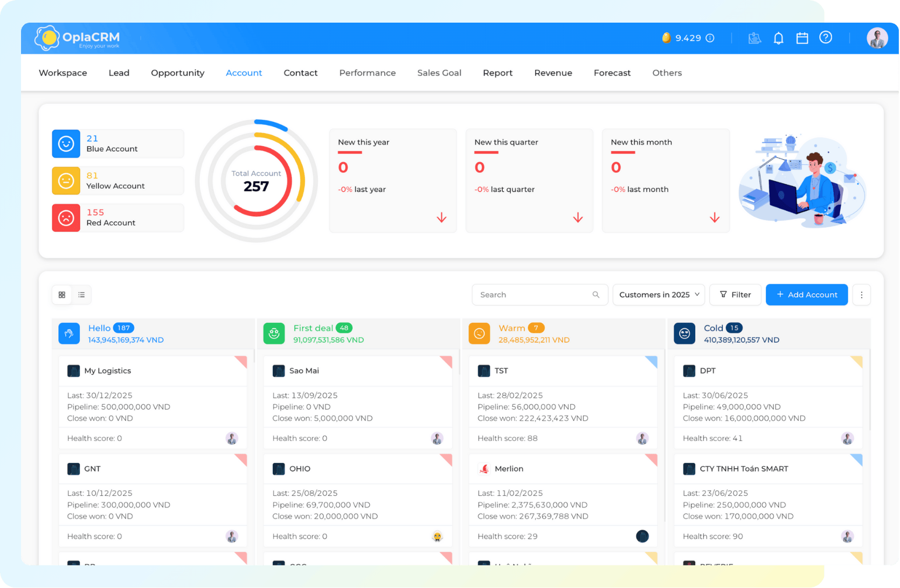Click the down arrow in New this quarter card
This screenshot has width=900, height=588.
[578, 217]
